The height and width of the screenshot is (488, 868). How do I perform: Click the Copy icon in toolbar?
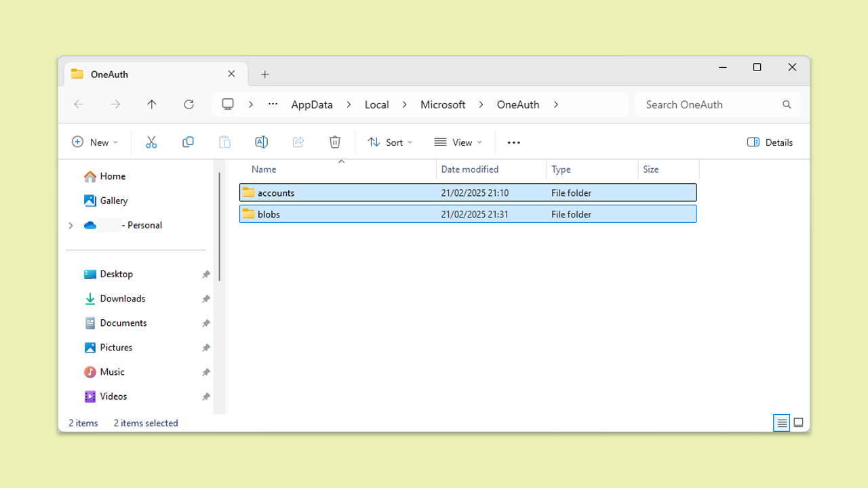(188, 142)
